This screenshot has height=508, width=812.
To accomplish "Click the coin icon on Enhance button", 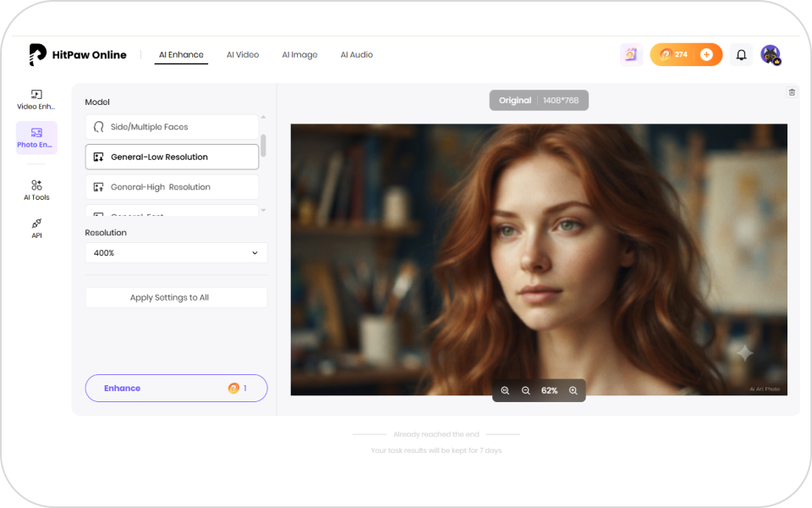I will (x=233, y=389).
